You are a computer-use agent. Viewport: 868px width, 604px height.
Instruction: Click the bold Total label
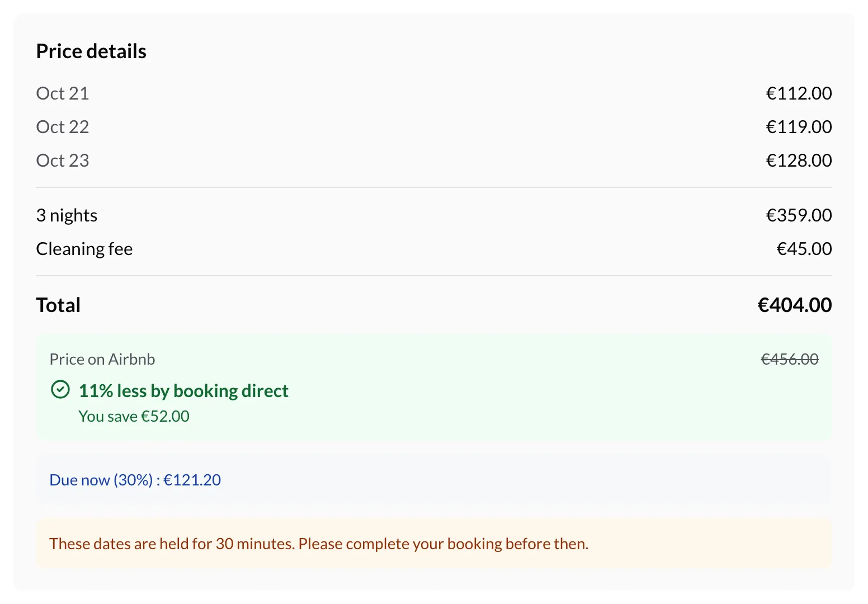click(x=58, y=305)
